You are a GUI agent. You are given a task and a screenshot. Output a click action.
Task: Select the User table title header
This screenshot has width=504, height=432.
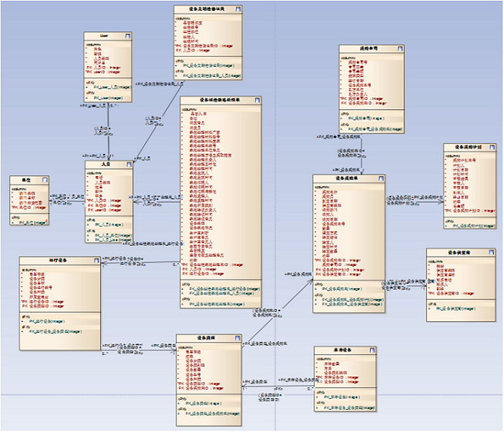(104, 36)
